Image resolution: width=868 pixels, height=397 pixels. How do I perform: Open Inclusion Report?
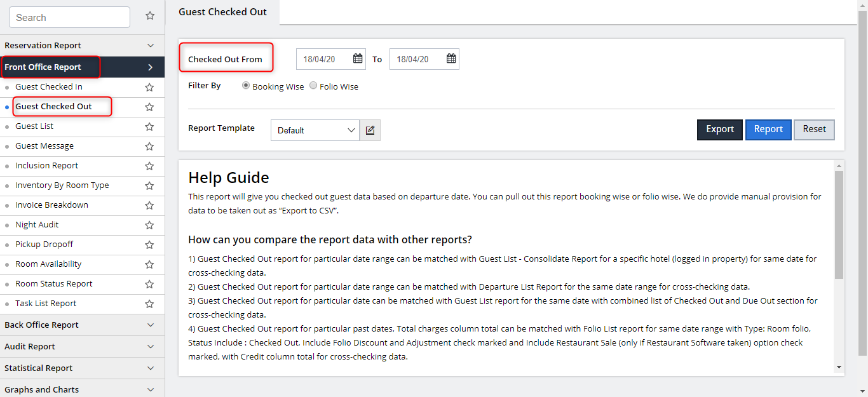[x=47, y=166]
